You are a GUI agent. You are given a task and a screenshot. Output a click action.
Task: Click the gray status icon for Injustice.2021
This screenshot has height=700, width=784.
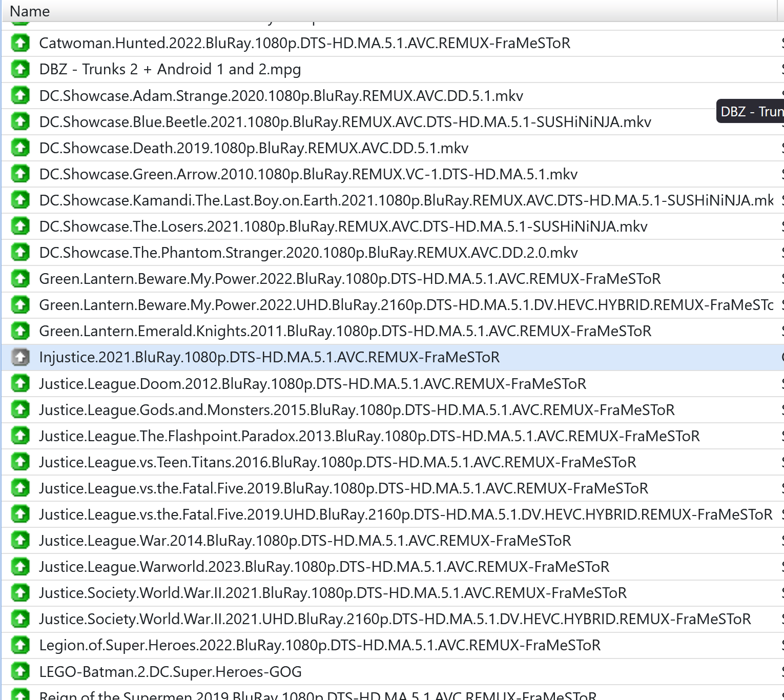(20, 357)
